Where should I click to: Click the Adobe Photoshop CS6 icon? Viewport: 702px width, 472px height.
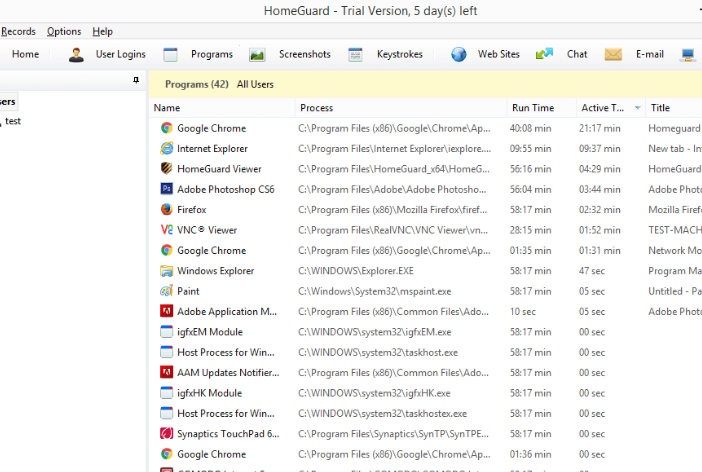click(167, 189)
